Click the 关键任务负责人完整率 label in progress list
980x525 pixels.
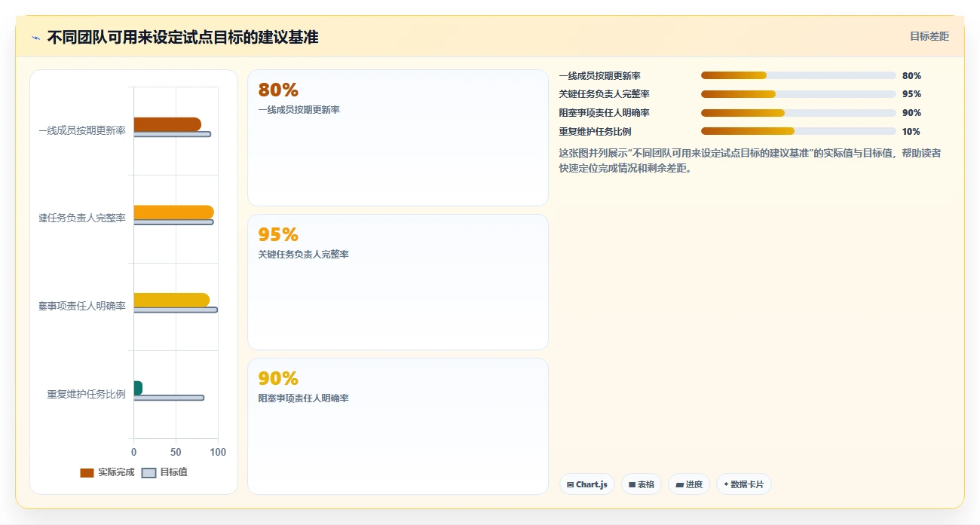click(x=605, y=94)
